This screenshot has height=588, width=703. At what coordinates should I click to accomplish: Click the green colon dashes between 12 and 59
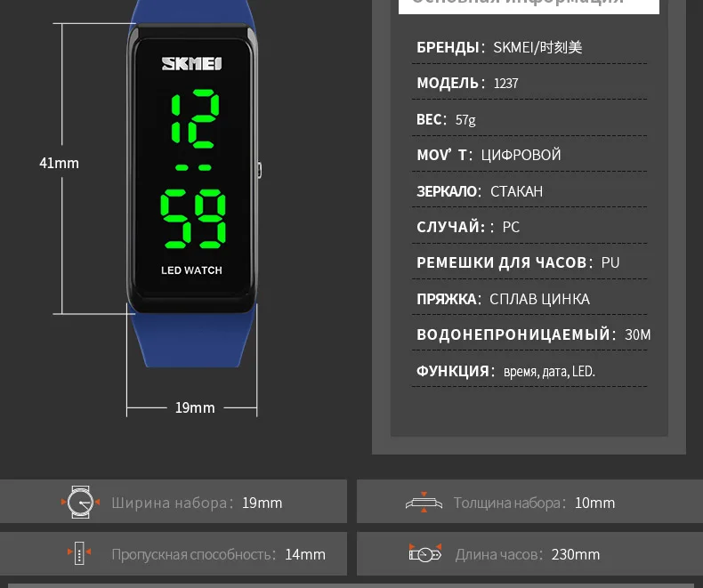[193, 167]
